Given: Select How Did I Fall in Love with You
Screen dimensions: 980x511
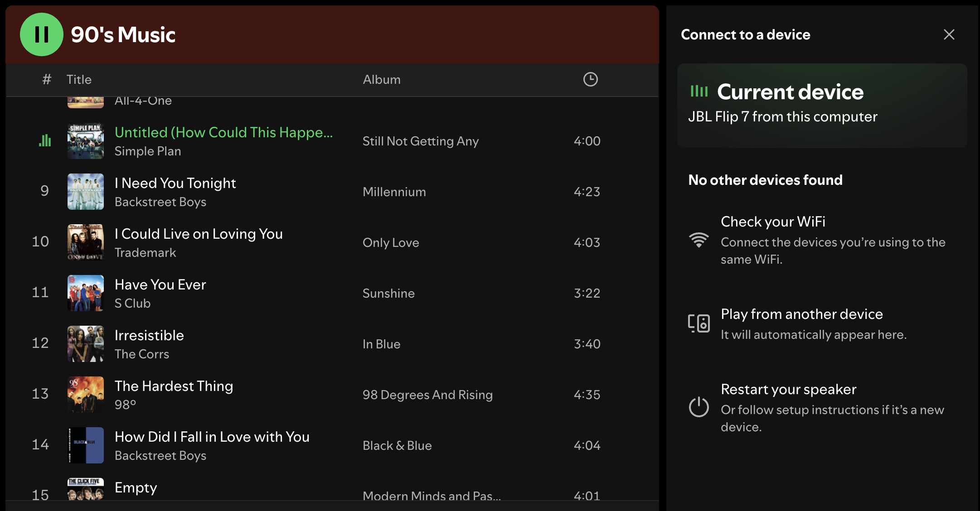Looking at the screenshot, I should click(212, 437).
